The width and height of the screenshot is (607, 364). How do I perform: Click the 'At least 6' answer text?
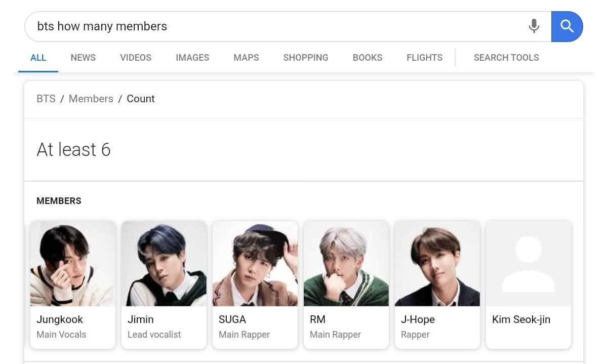73,149
